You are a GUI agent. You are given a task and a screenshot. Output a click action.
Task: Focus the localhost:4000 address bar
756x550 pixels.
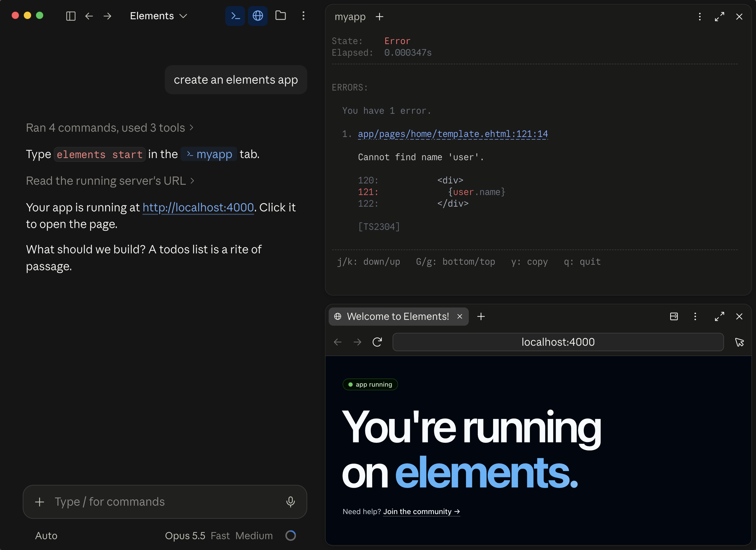(x=558, y=342)
